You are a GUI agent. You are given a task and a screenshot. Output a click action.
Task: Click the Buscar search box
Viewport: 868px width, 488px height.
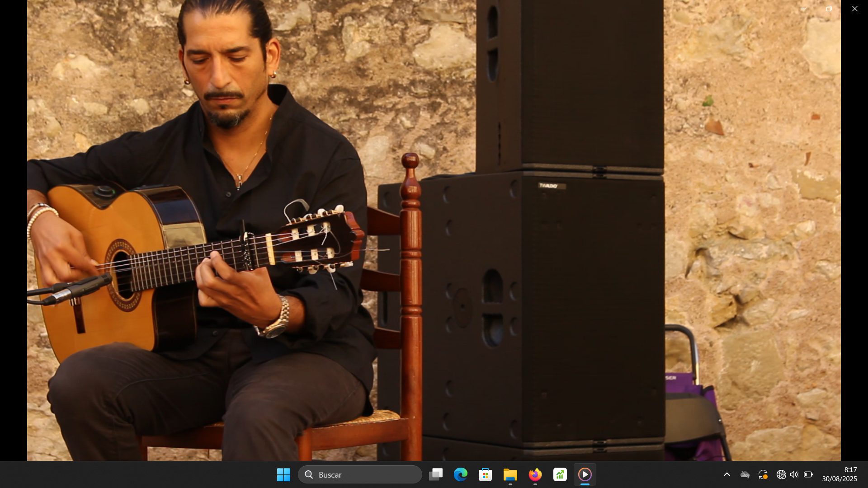point(360,474)
